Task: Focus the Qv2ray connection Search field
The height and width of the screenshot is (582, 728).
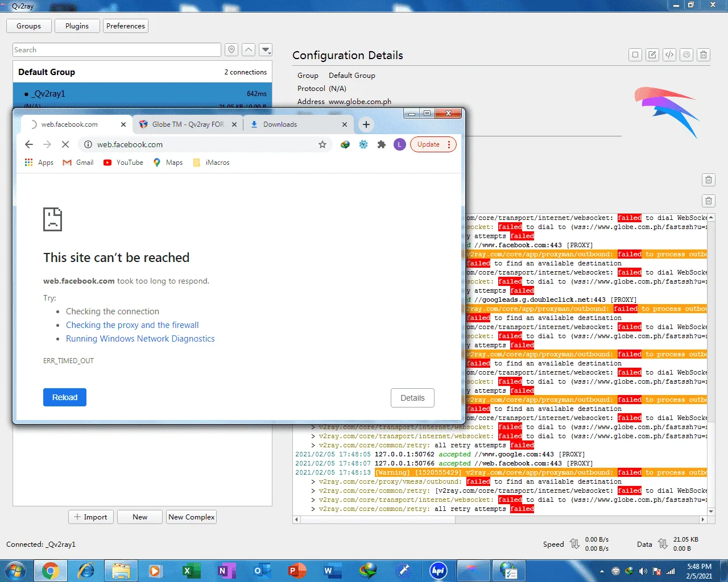Action: pyautogui.click(x=117, y=50)
